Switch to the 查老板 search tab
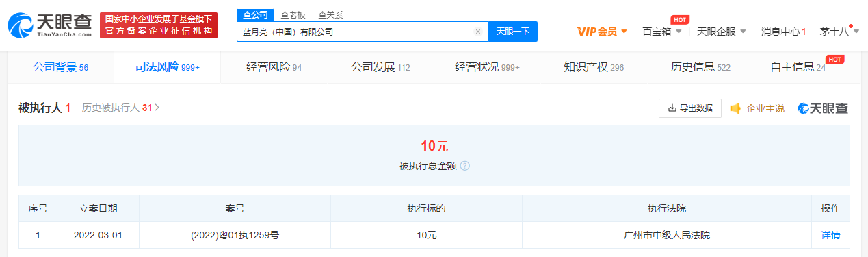The height and width of the screenshot is (257, 868). pos(293,14)
